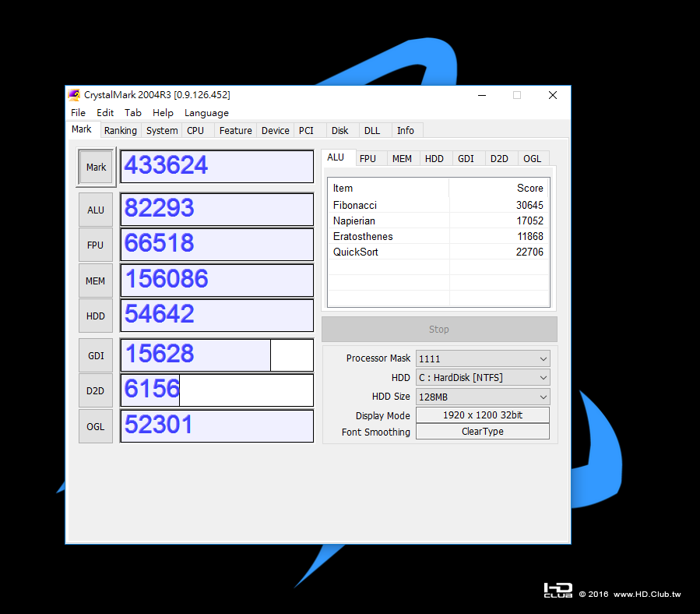Screen dimensions: 700x614
Task: Run the OGL benchmark button
Action: click(x=96, y=427)
